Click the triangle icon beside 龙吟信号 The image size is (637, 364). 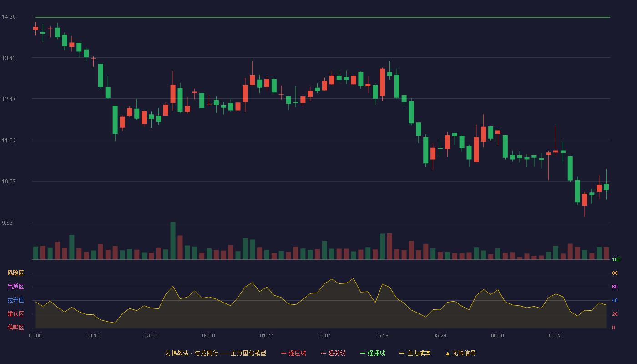(x=447, y=353)
